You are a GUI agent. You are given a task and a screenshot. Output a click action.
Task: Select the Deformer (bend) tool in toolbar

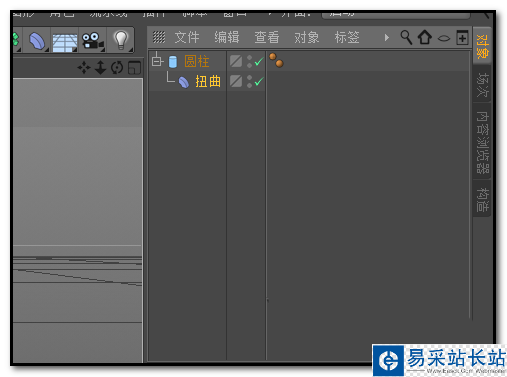pyautogui.click(x=37, y=41)
